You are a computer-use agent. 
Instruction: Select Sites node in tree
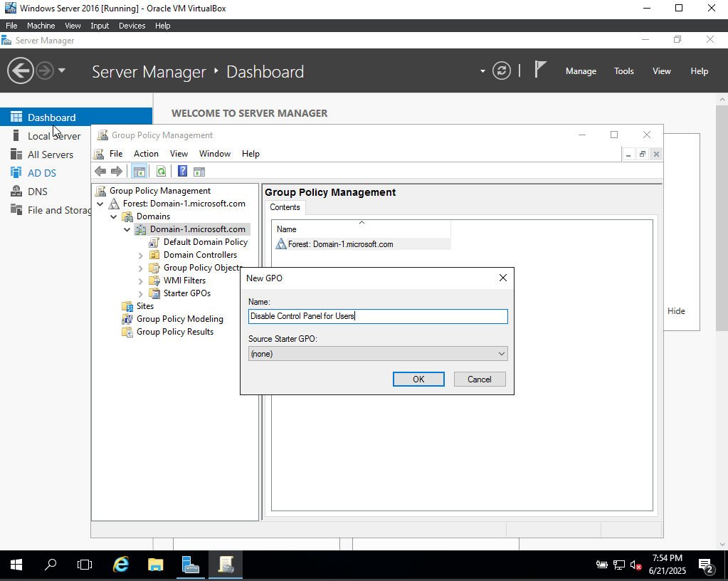click(x=145, y=306)
